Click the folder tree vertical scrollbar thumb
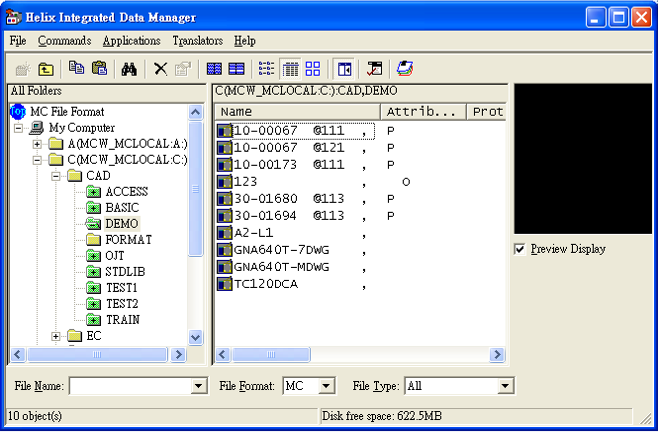Viewport: 658px width, 432px height. [196, 189]
